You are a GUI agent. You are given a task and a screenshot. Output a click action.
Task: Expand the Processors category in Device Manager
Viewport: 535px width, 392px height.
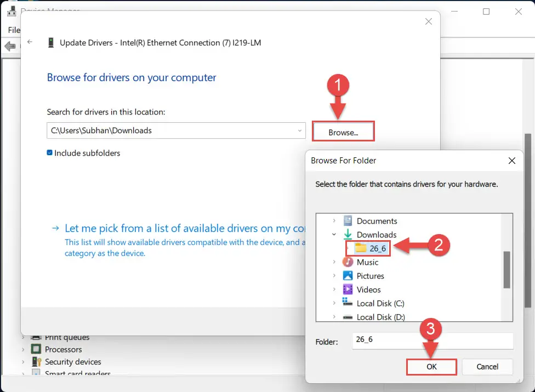23,349
